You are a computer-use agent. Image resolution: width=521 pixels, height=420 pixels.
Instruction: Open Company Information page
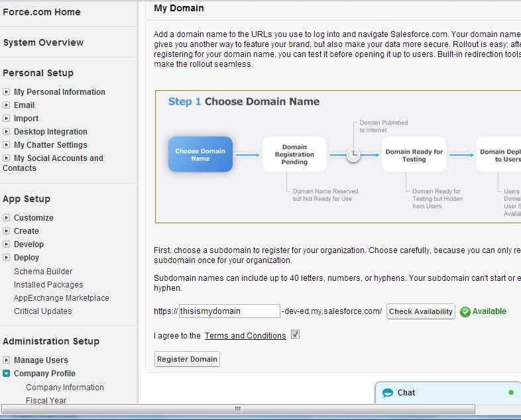pos(65,387)
